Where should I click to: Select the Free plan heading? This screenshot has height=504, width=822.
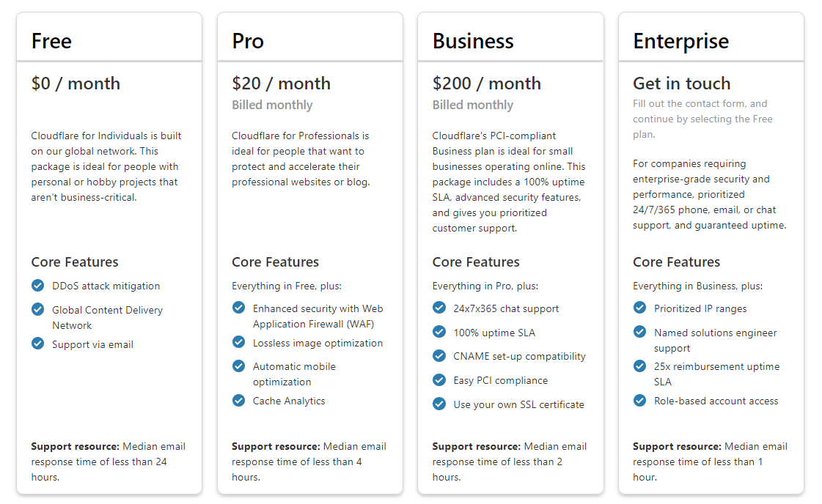click(x=51, y=41)
